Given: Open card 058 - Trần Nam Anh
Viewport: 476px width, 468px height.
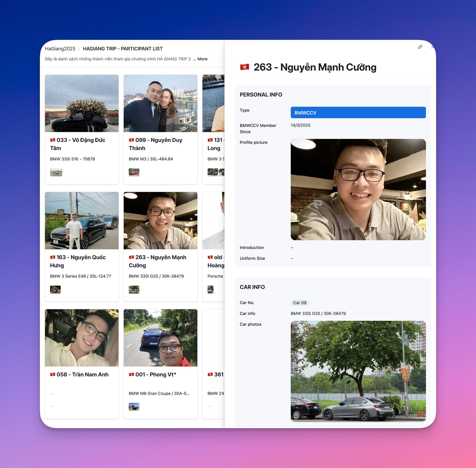Looking at the screenshot, I should point(82,364).
